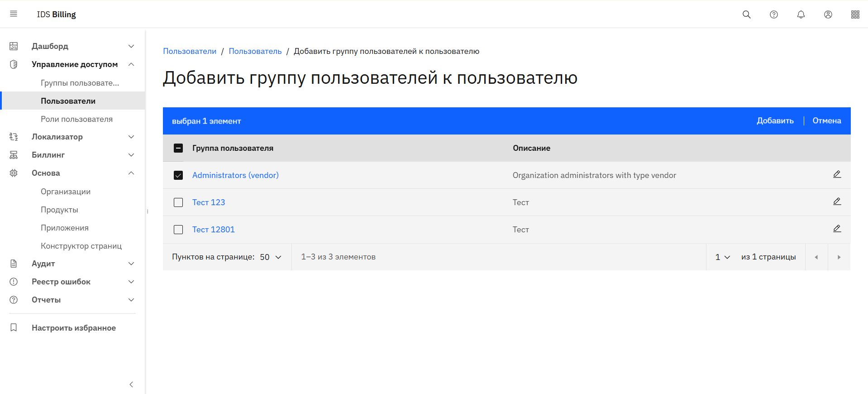868x394 pixels.
Task: Click the search magnifier icon
Action: click(x=746, y=14)
